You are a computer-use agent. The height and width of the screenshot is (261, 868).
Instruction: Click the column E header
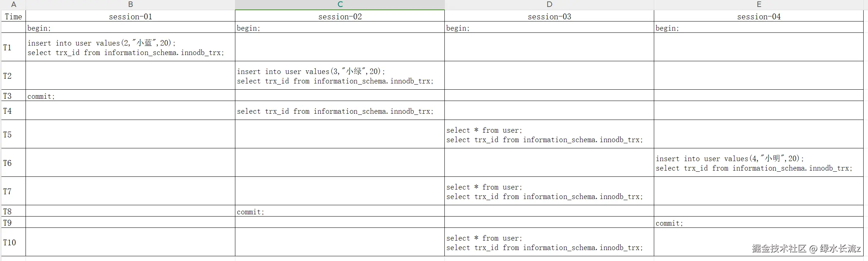click(759, 4)
